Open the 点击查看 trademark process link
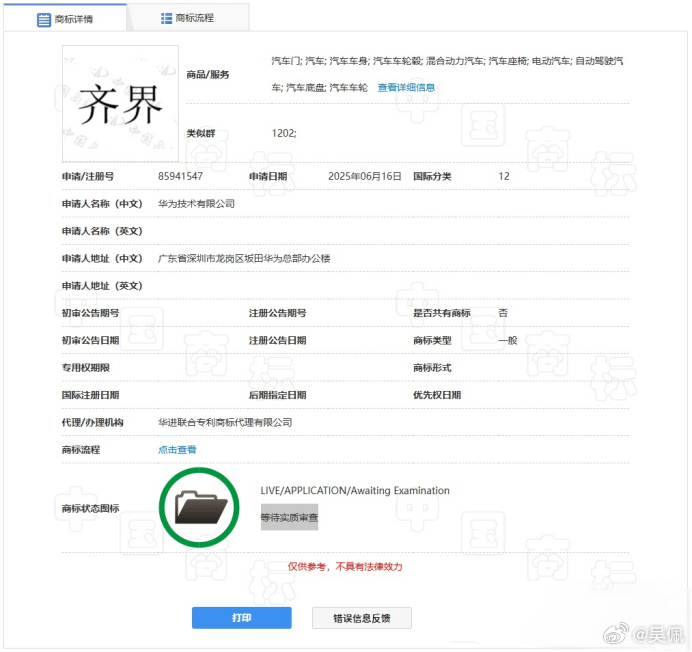The height and width of the screenshot is (652, 692). click(177, 450)
